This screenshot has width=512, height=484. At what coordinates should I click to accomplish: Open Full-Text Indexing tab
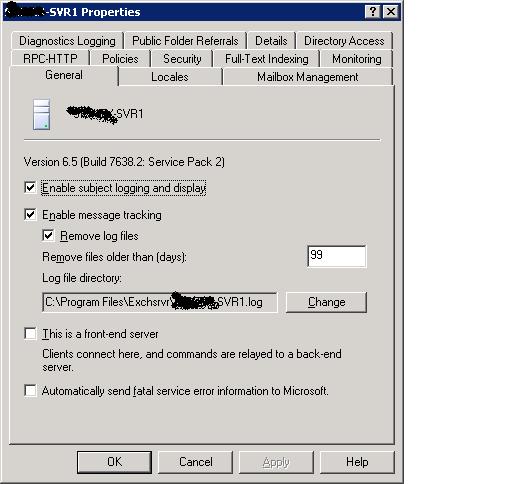click(x=267, y=59)
